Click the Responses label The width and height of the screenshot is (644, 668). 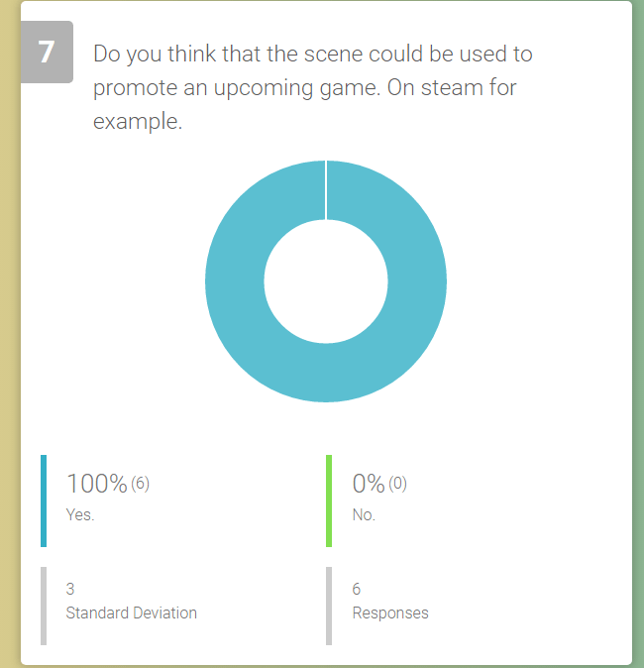tap(390, 612)
